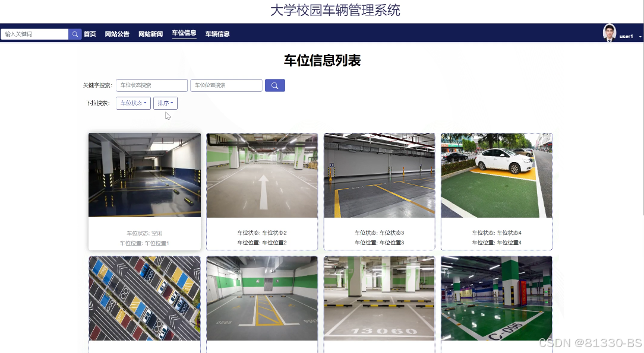This screenshot has width=644, height=353.
Task: Open the 13060 parking space thumbnail
Action: point(379,298)
